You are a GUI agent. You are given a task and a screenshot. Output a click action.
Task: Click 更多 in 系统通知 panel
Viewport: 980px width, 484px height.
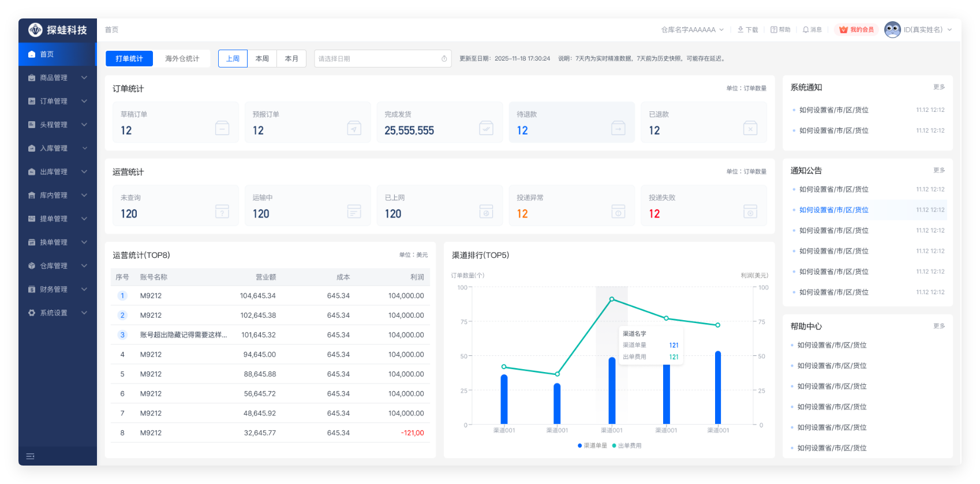[939, 87]
